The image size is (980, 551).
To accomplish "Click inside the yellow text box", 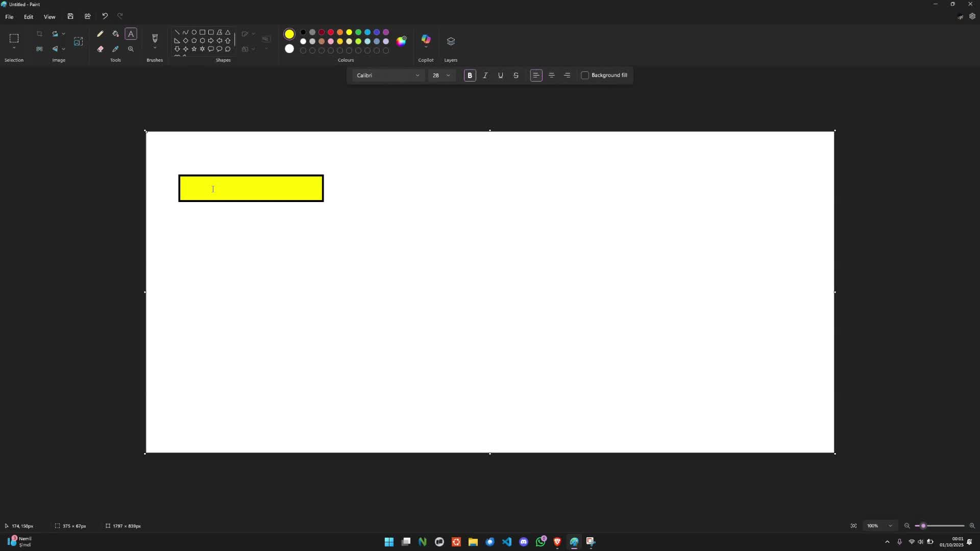I will click(251, 189).
